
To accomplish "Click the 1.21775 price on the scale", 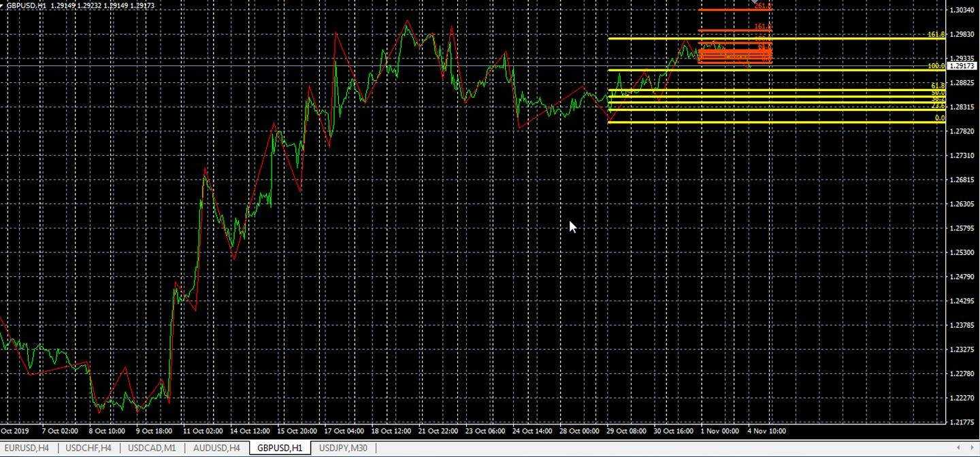I will 962,422.
